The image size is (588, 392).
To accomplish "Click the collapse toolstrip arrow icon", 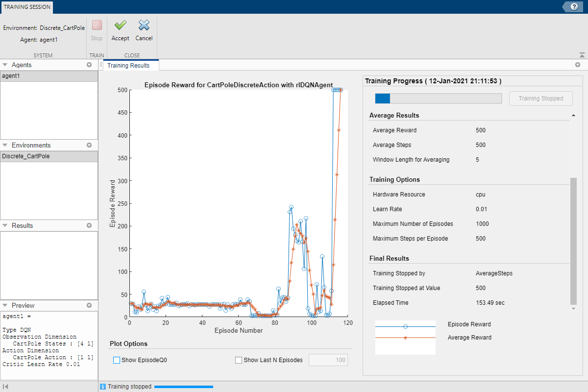I will click(x=582, y=55).
